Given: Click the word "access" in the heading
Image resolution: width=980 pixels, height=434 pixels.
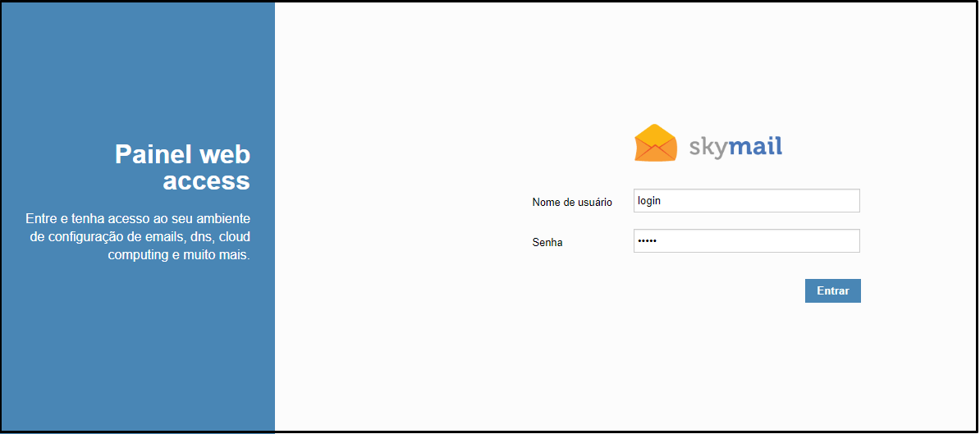Looking at the screenshot, I should [206, 180].
